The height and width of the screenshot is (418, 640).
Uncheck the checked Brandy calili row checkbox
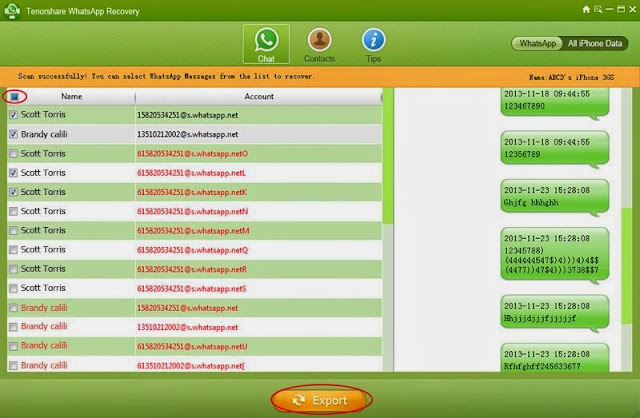tap(13, 134)
